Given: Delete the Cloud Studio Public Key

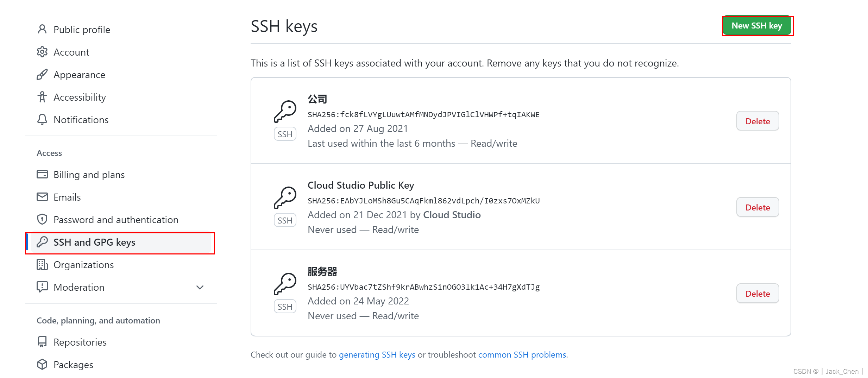Looking at the screenshot, I should [x=757, y=207].
